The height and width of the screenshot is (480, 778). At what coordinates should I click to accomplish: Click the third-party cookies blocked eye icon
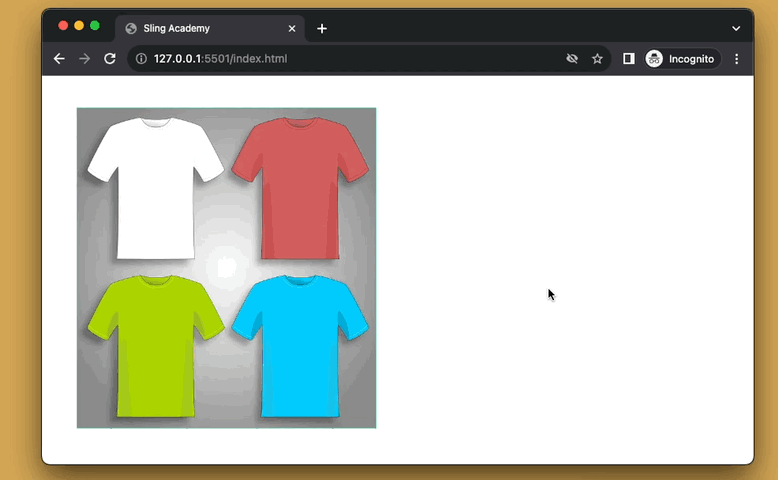(572, 59)
